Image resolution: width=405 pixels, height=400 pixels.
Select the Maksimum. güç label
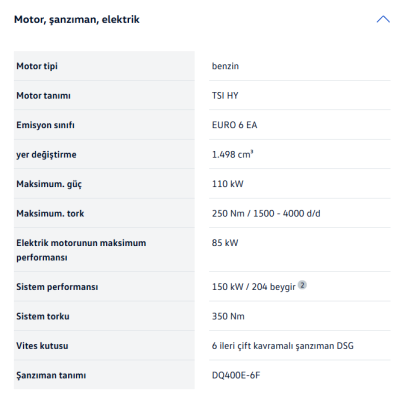[x=49, y=184]
